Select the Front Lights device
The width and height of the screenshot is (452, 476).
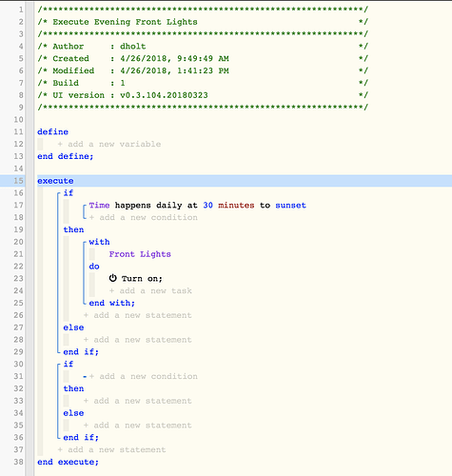click(x=140, y=254)
